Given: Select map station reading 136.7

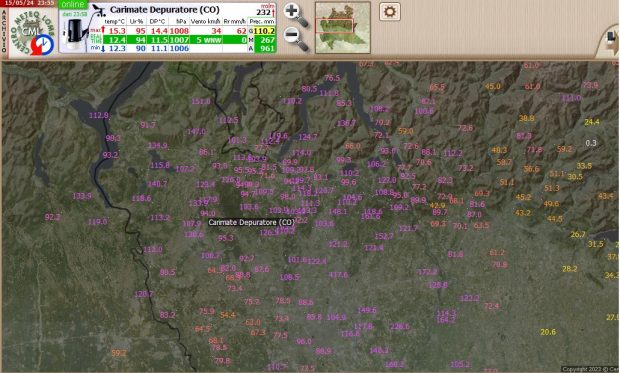Looking at the screenshot, I should click(x=346, y=123).
